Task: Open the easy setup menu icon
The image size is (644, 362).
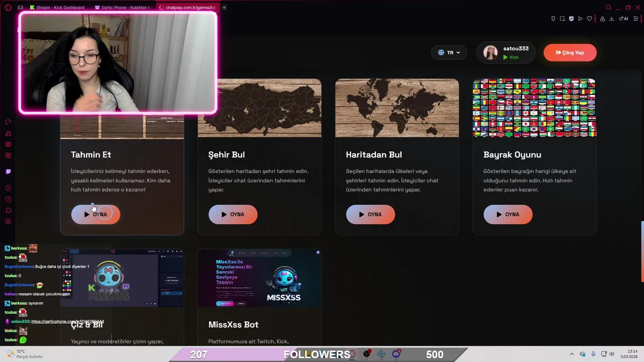Action: pyautogui.click(x=635, y=19)
